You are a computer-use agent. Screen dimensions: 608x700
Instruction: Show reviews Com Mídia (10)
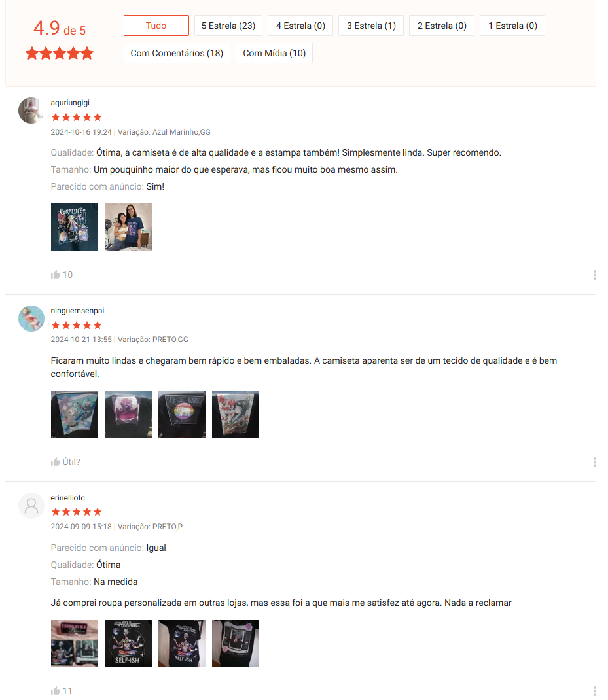[274, 53]
